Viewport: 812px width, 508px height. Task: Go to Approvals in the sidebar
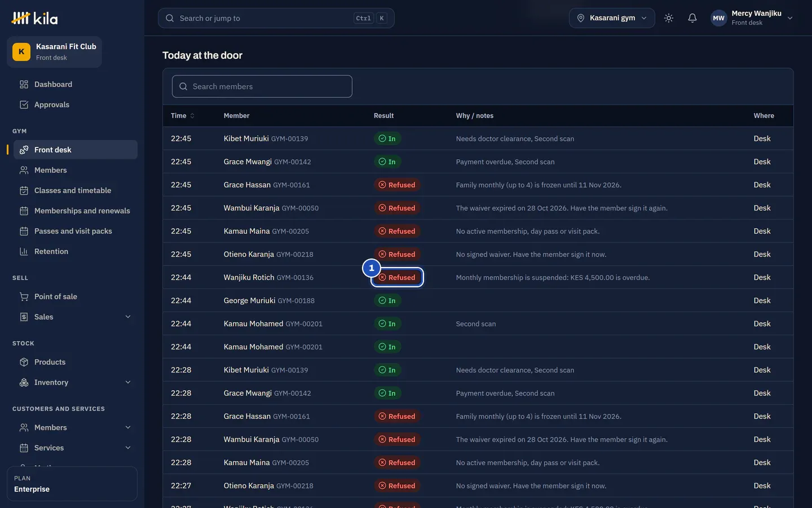[x=75, y=105]
